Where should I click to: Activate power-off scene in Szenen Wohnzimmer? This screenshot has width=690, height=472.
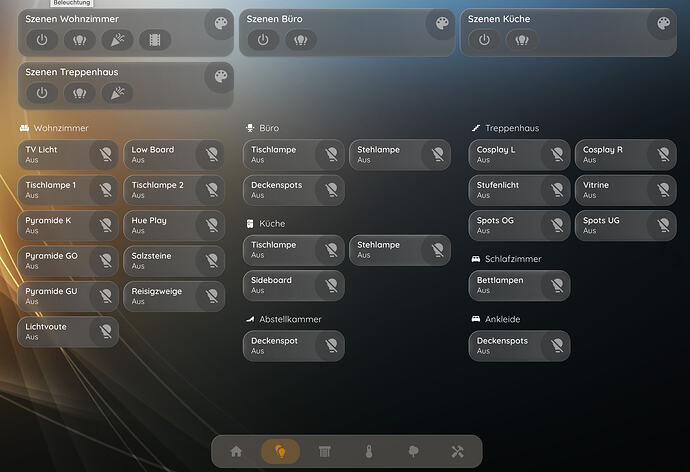click(42, 40)
